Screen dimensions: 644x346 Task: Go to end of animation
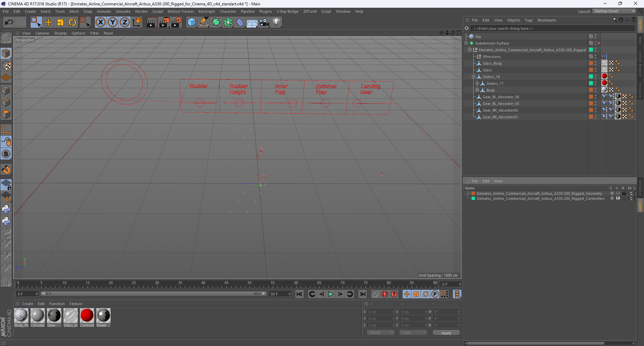363,294
